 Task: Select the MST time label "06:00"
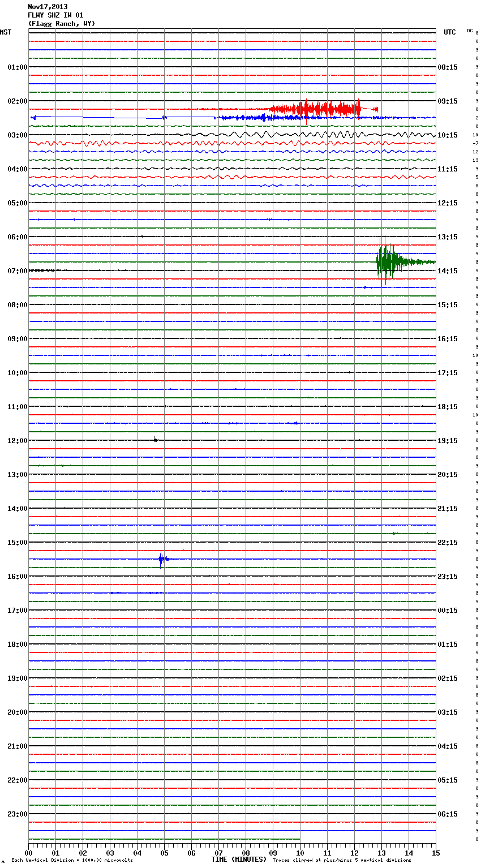click(18, 237)
